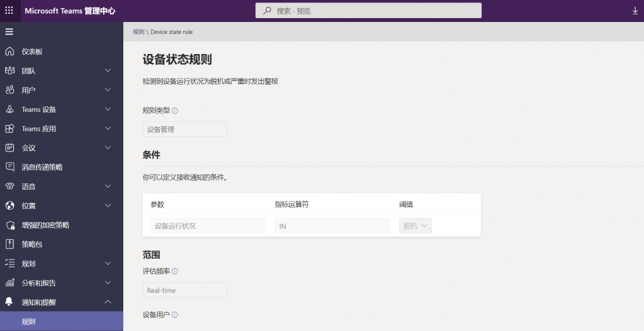The image size is (644, 331).
Task: Click the dashboard home icon
Action: [x=9, y=52]
